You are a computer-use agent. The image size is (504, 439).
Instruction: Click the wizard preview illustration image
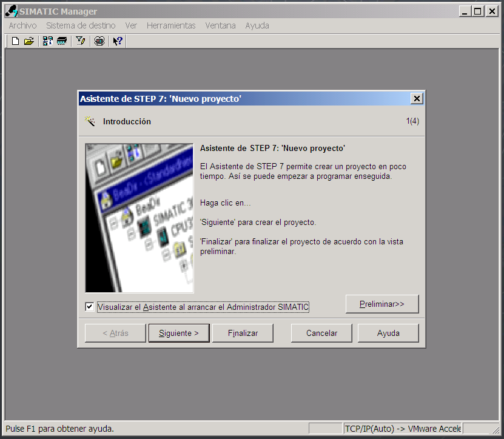[x=139, y=218]
